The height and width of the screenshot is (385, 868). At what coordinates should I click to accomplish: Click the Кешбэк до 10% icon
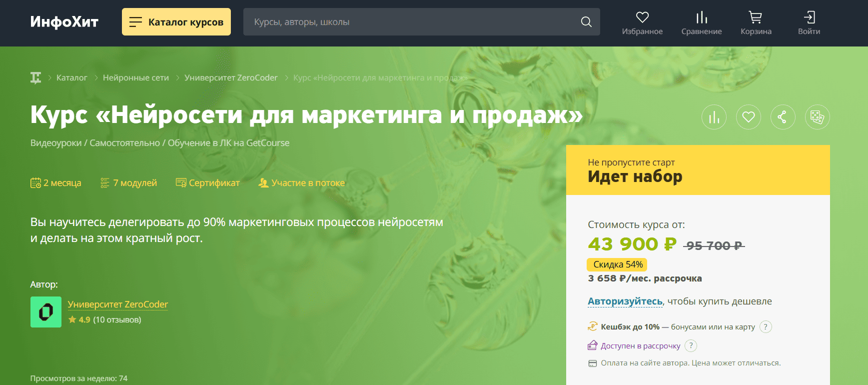click(593, 327)
